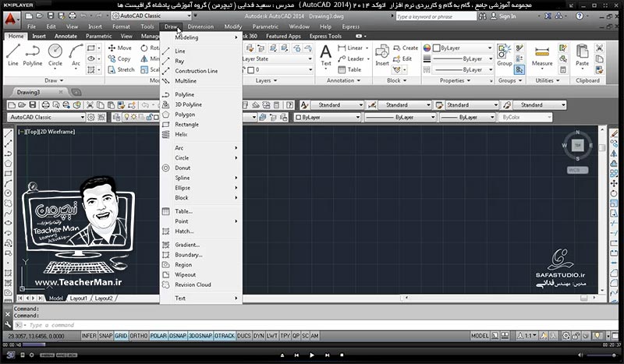Click the viewport [Top] view control label
This screenshot has height=364, width=624.
[x=33, y=132]
